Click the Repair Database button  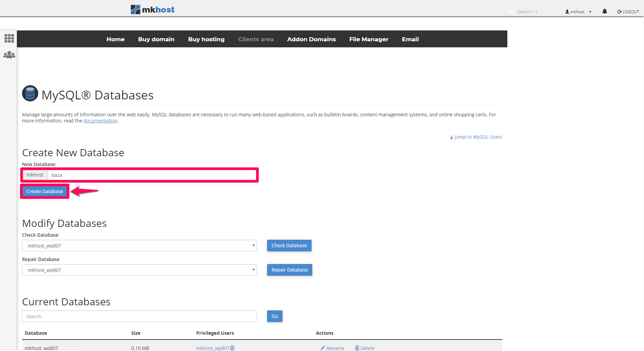[x=290, y=270]
